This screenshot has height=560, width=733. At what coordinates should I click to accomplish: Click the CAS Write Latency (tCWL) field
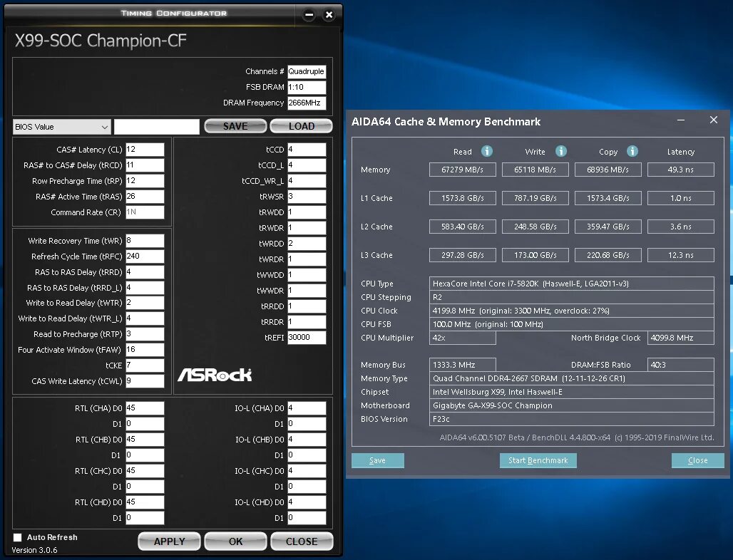[145, 381]
